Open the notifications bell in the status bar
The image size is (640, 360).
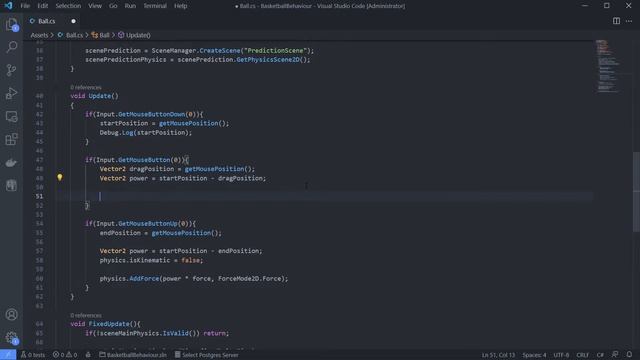pos(629,355)
